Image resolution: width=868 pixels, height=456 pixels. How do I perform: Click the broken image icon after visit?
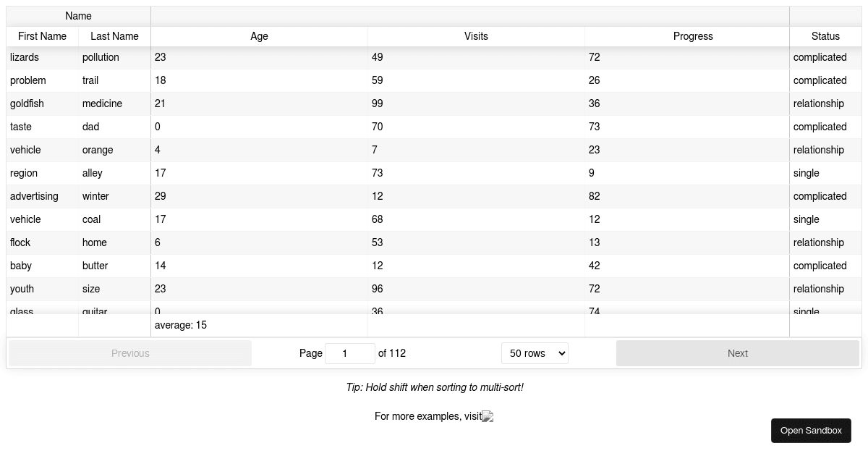pyautogui.click(x=488, y=416)
